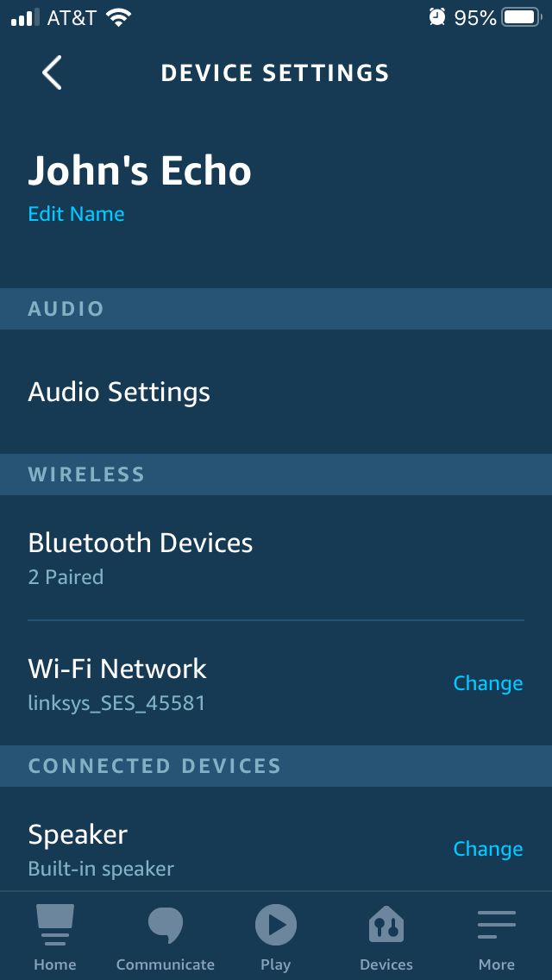Open Edit Name for John's Echo
This screenshot has height=980, width=552.
pos(77,215)
